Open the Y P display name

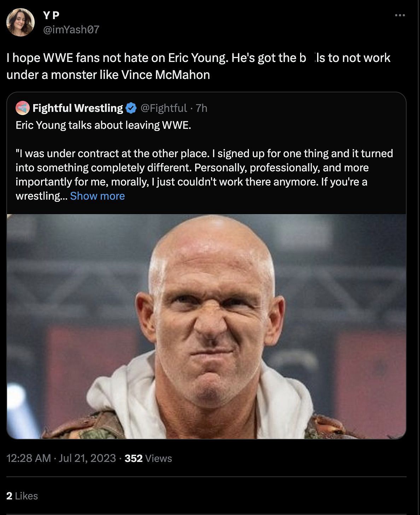pyautogui.click(x=51, y=15)
